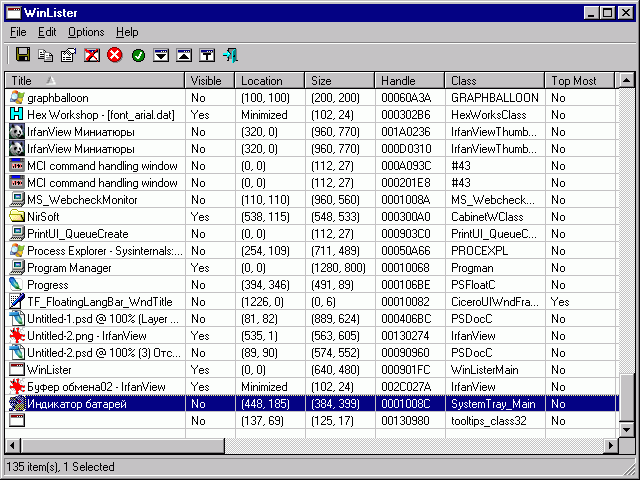
Task: Sort list by Handle column header
Action: pos(410,80)
